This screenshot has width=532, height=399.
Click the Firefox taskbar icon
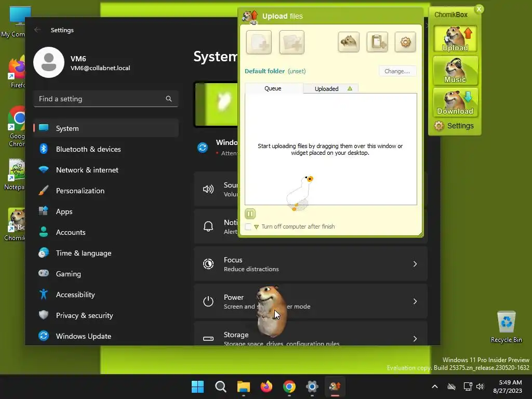(x=267, y=387)
